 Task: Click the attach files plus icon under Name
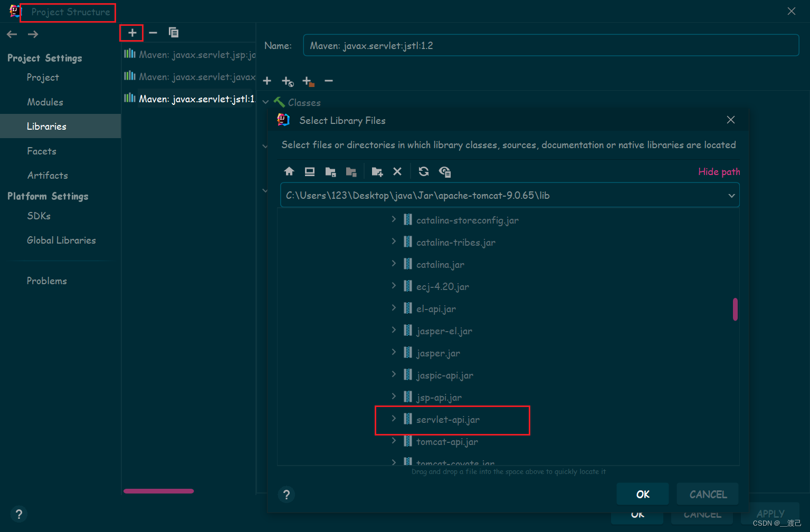point(267,81)
